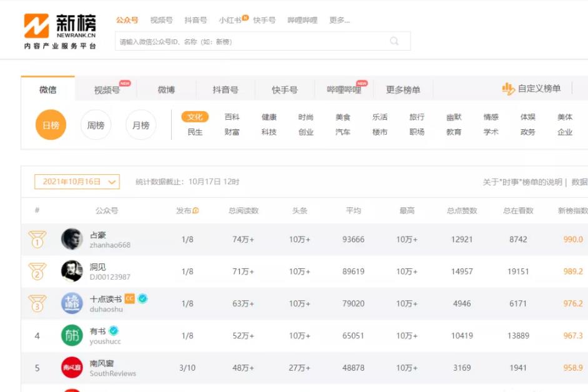Image resolution: width=588 pixels, height=392 pixels.
Task: Click the rank 3 medal icon
Action: [x=37, y=303]
